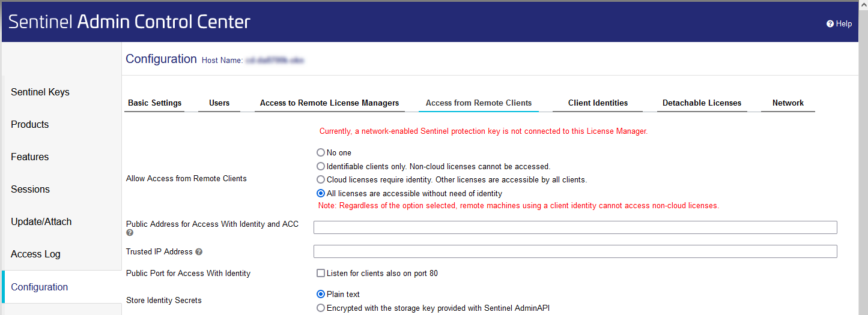Select Configuration in sidebar

coord(40,287)
